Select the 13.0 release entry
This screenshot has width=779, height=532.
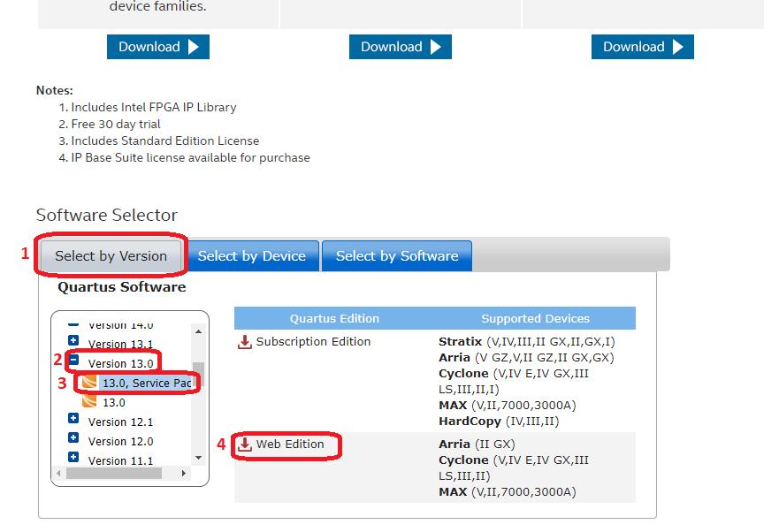click(x=114, y=402)
